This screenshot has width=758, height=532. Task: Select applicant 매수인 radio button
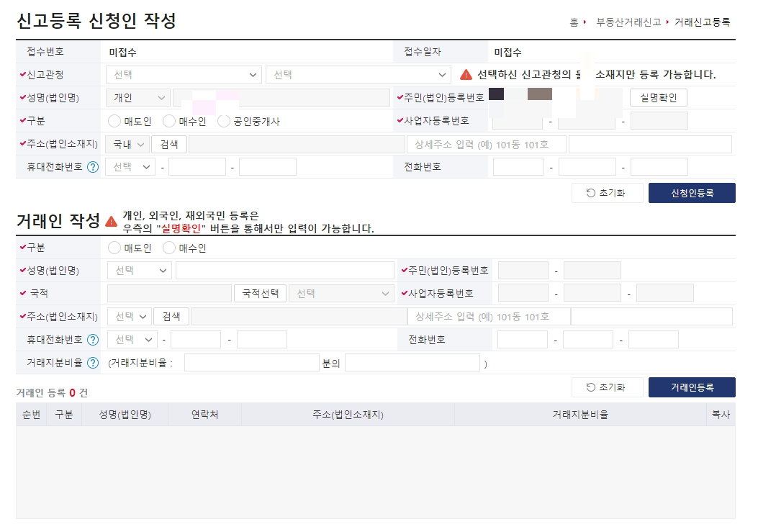168,121
